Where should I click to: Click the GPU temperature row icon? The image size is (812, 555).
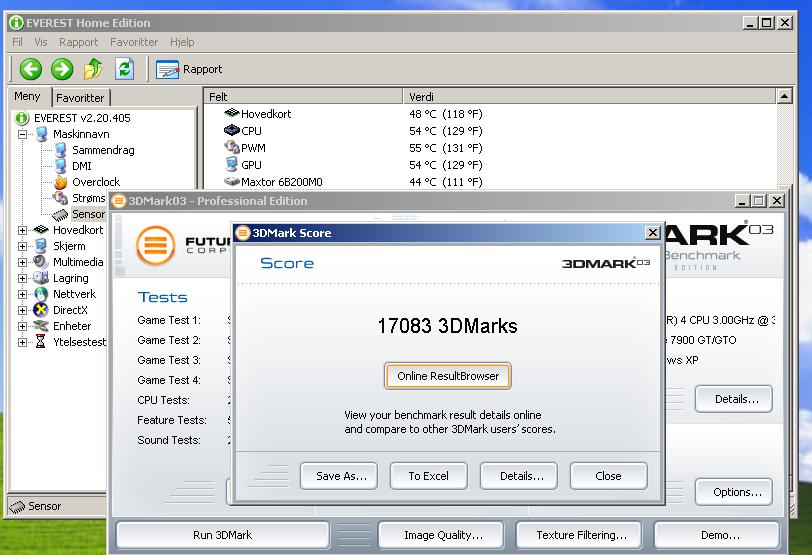pos(231,165)
